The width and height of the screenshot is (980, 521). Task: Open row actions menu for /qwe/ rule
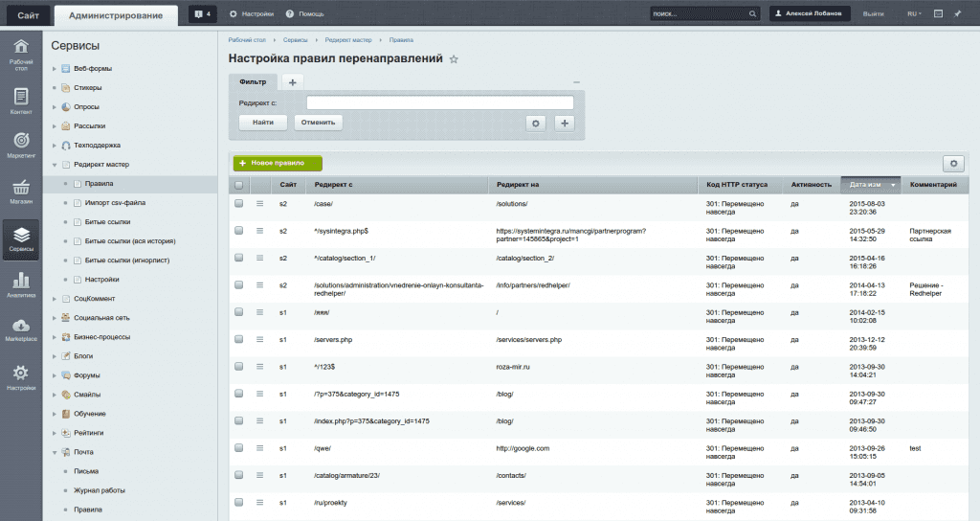click(x=260, y=448)
